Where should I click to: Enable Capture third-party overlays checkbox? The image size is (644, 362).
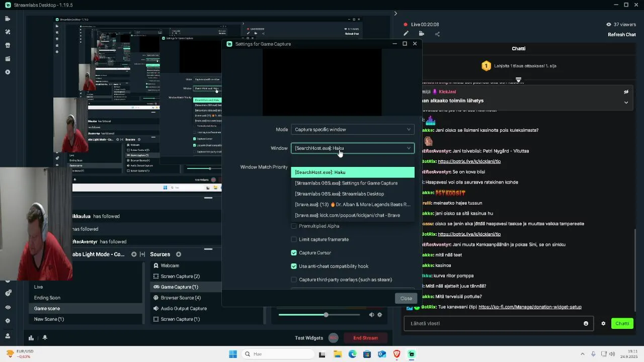click(x=294, y=280)
